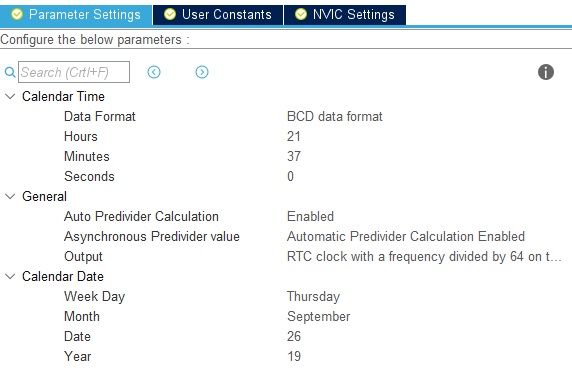Edit the Hours value 21

(x=294, y=136)
